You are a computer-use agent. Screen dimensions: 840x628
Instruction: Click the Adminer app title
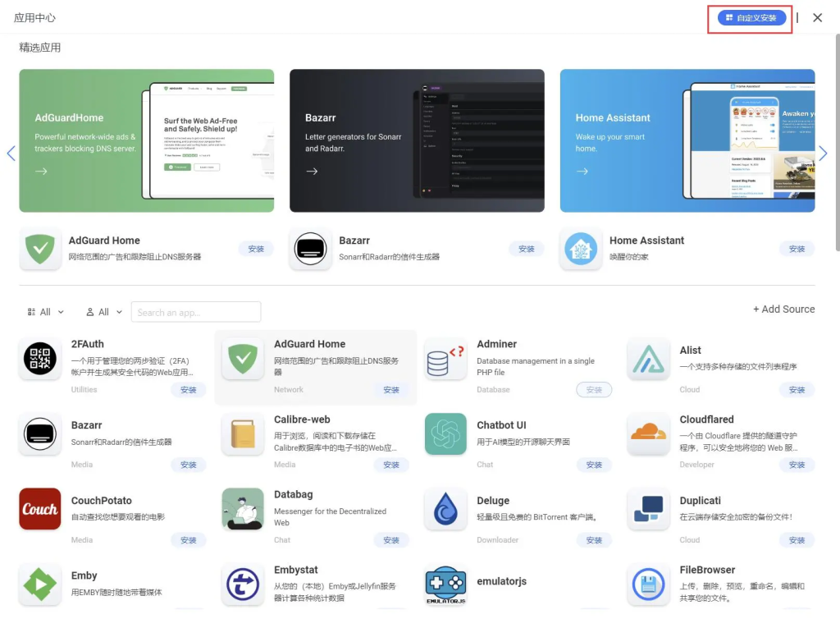496,344
